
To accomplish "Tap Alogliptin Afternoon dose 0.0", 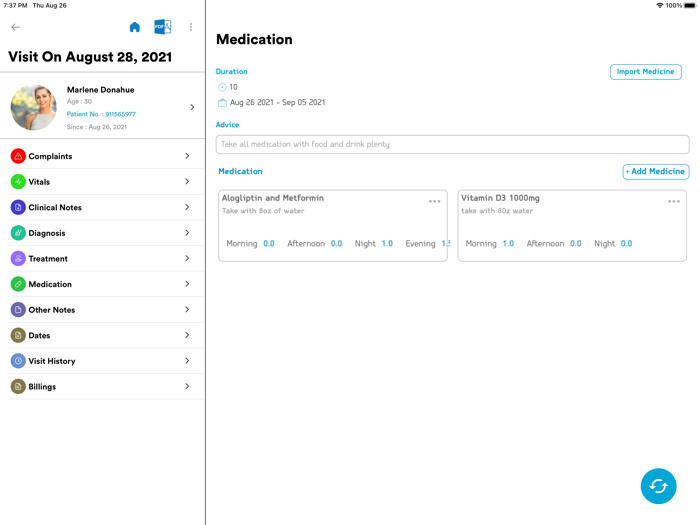I will 336,243.
